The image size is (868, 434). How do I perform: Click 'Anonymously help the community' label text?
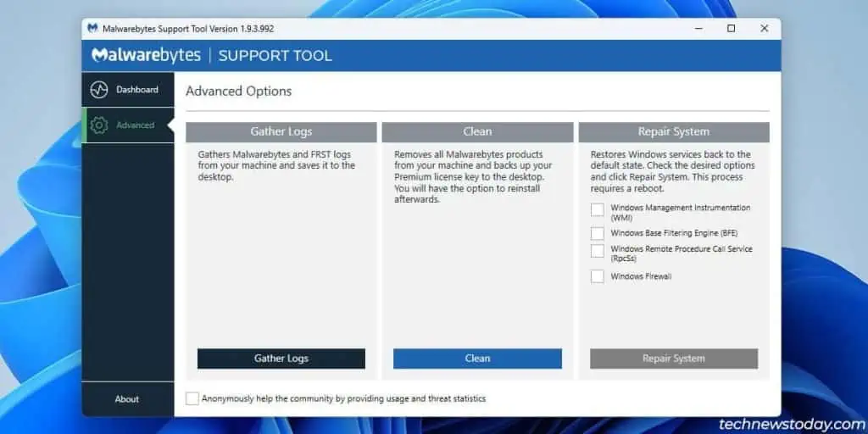tap(344, 398)
